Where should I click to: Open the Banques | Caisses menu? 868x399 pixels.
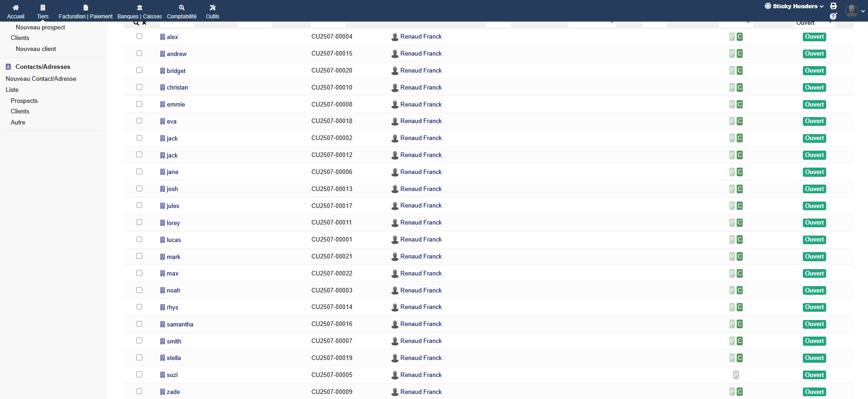tap(140, 11)
